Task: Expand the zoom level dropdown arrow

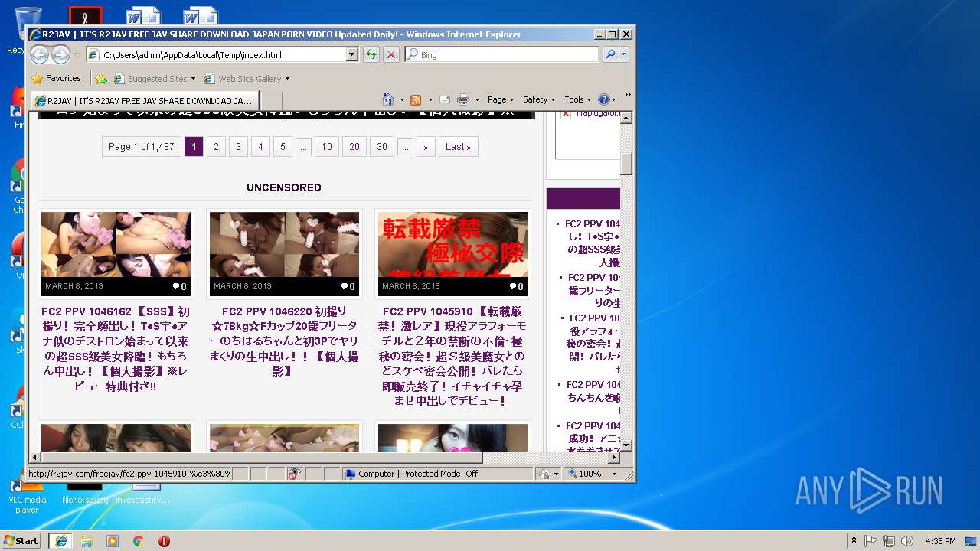Action: tap(614, 474)
